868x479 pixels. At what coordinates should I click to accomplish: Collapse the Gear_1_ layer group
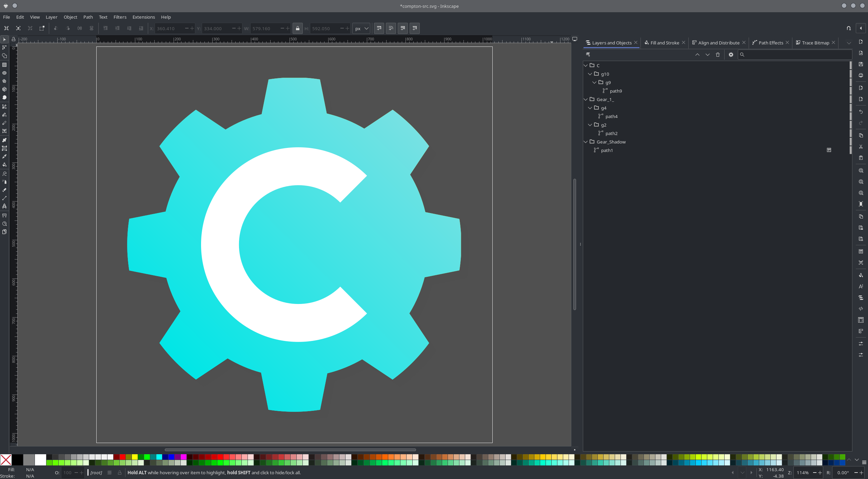click(x=586, y=99)
